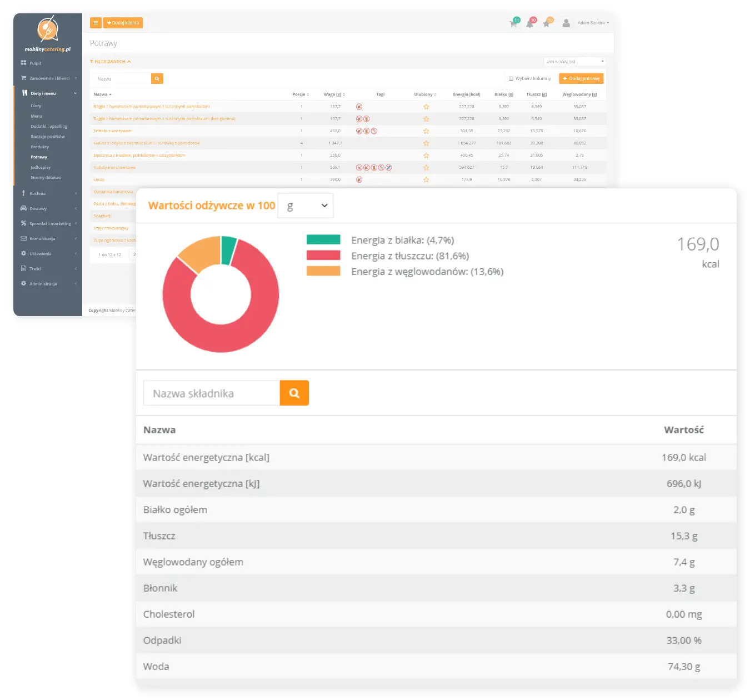This screenshot has width=750, height=700.
Task: Sort table by Nazwa column
Action: click(x=103, y=94)
